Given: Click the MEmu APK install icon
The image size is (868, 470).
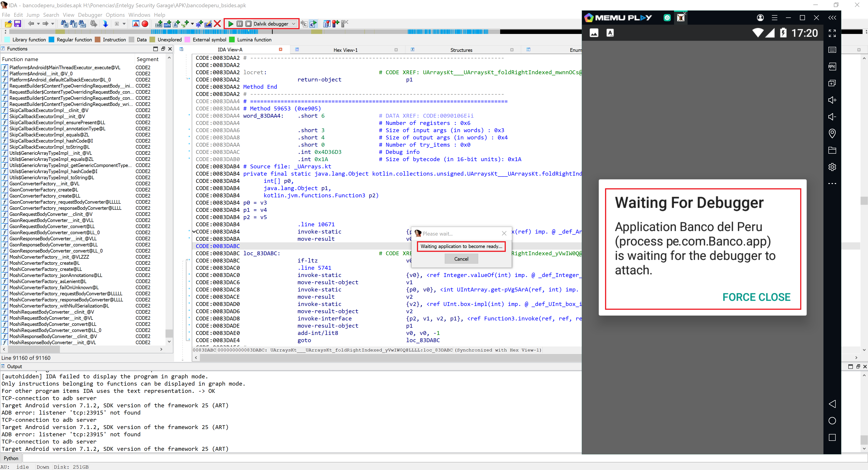Looking at the screenshot, I should 832,67.
